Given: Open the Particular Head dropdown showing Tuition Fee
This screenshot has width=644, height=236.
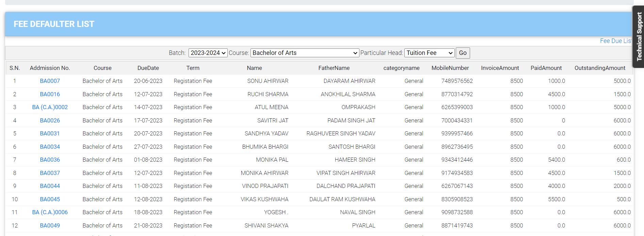Looking at the screenshot, I should tap(429, 53).
